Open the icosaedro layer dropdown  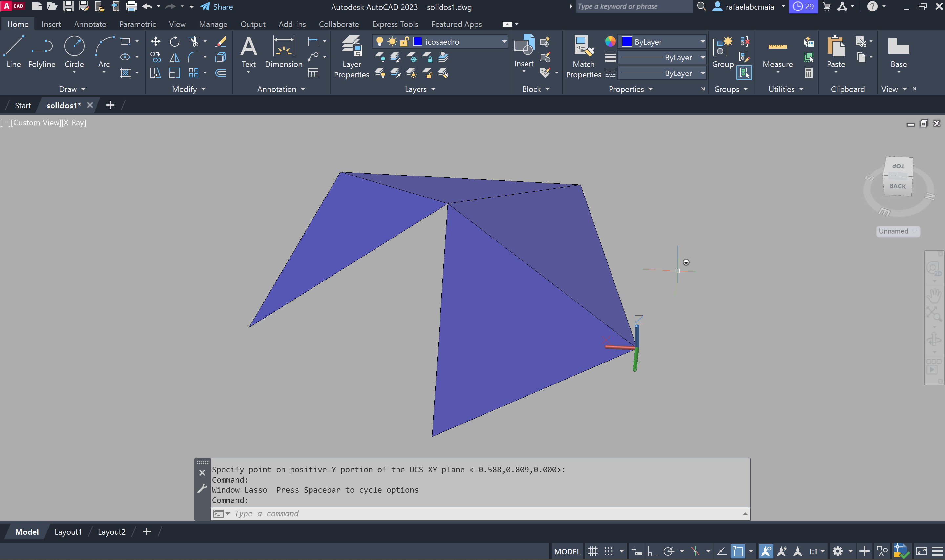(504, 42)
